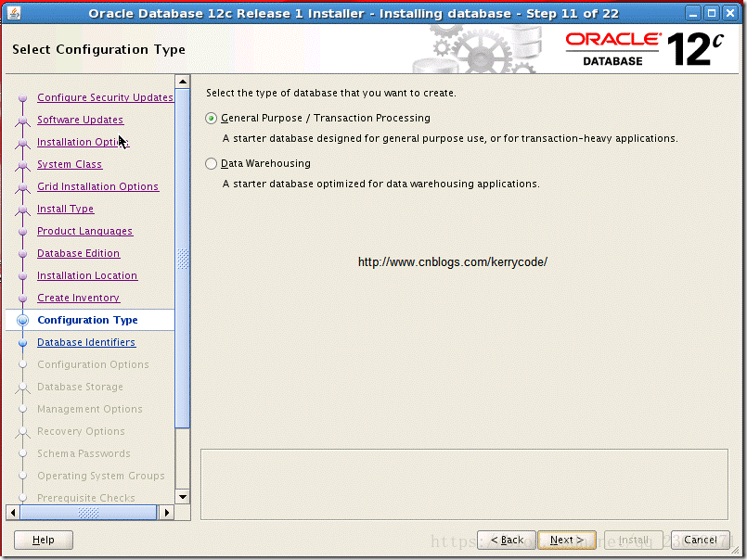Close the installer window
The height and width of the screenshot is (560, 747).
coord(730,13)
